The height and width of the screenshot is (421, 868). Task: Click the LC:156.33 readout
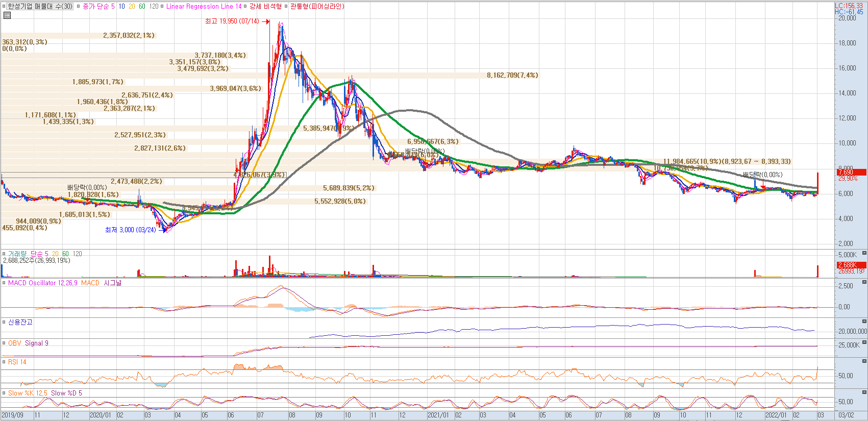pyautogui.click(x=849, y=6)
